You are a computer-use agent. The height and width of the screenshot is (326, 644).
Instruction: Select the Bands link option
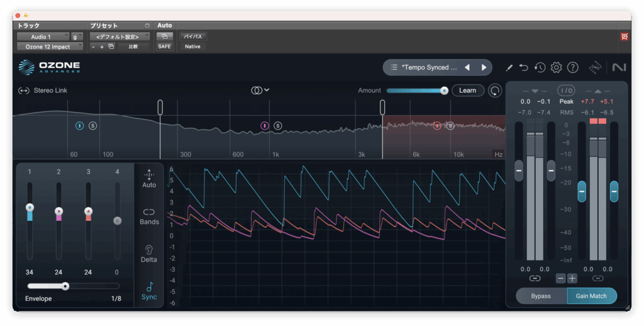coord(149,216)
